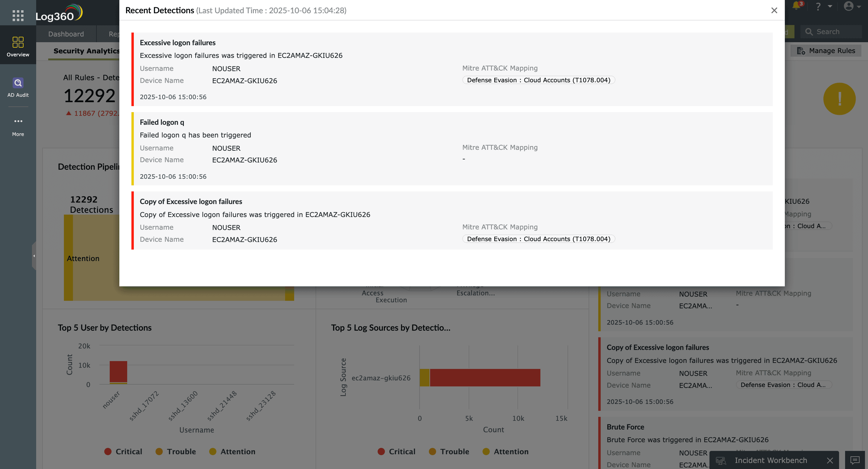The width and height of the screenshot is (868, 469).
Task: Open the help question mark menu
Action: point(818,6)
